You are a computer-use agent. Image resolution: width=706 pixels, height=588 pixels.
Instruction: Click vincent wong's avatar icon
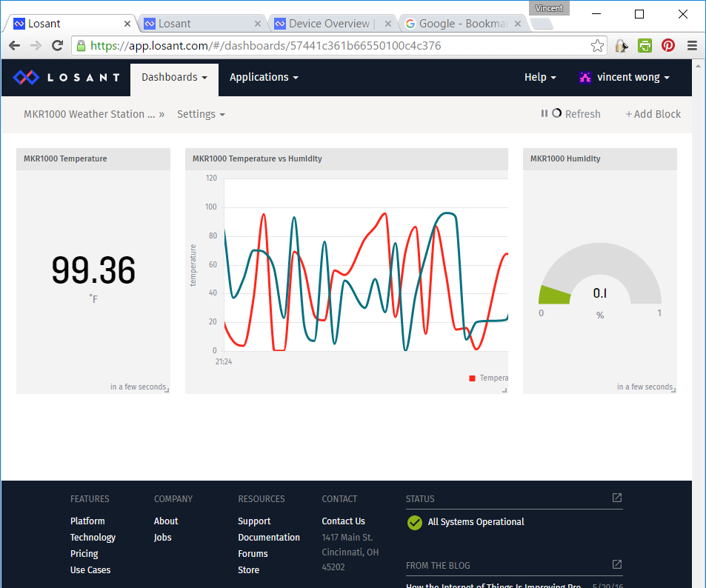click(585, 78)
